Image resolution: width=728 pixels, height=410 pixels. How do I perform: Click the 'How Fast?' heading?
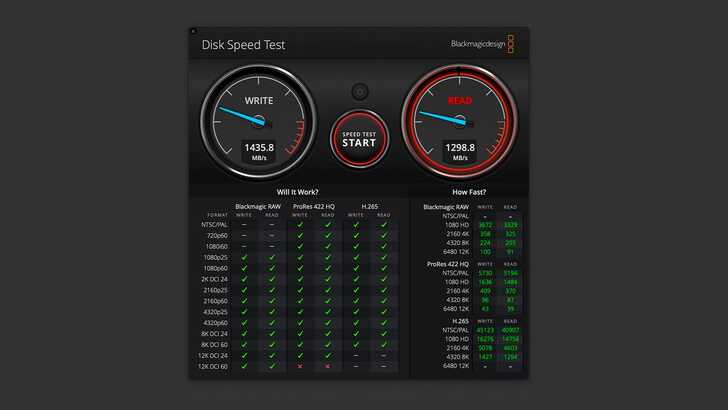coord(469,192)
